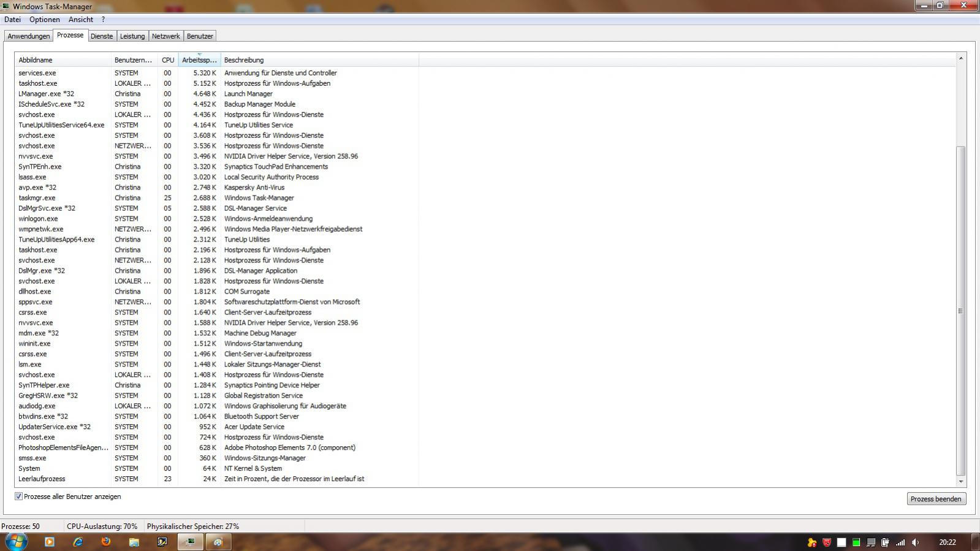Sort by the Abbildname column header
980x551 pixels.
point(63,60)
